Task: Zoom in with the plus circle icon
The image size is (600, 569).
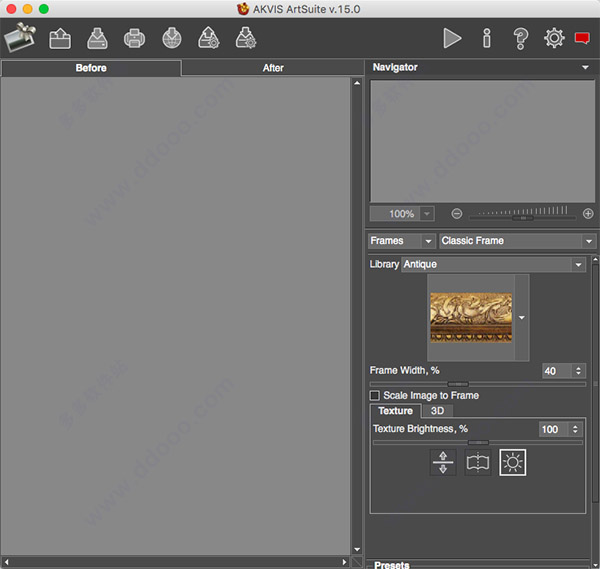Action: click(588, 214)
